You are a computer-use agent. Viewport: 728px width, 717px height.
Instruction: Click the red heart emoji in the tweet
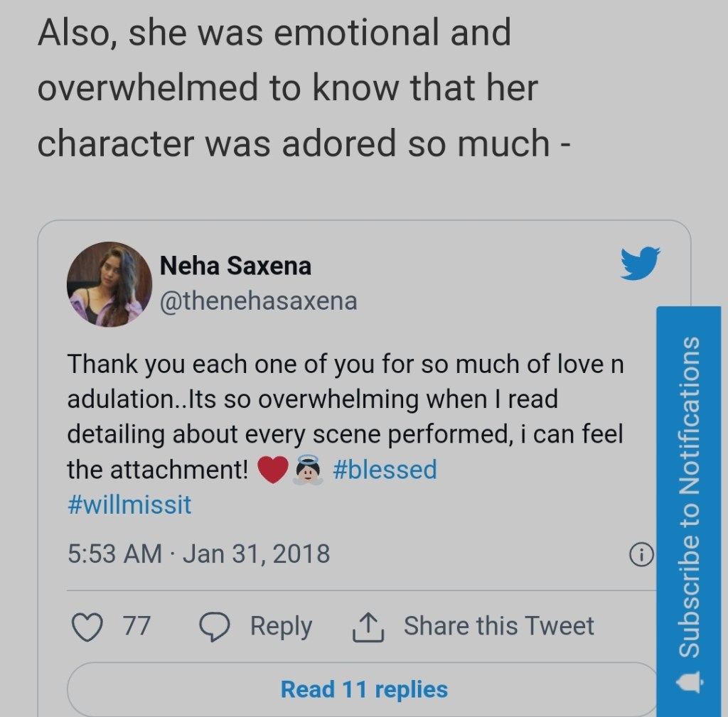coord(272,470)
